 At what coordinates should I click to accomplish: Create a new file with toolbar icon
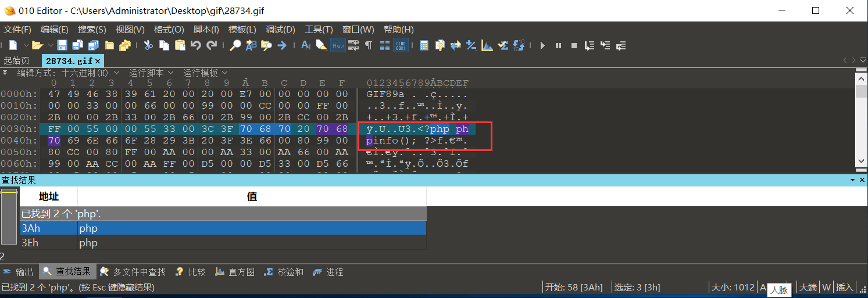tap(12, 45)
